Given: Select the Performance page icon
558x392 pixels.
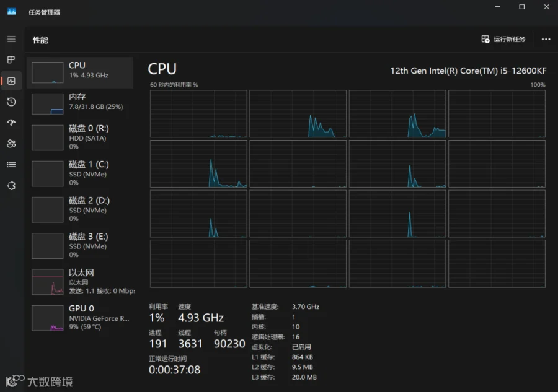Looking at the screenshot, I should 11,81.
